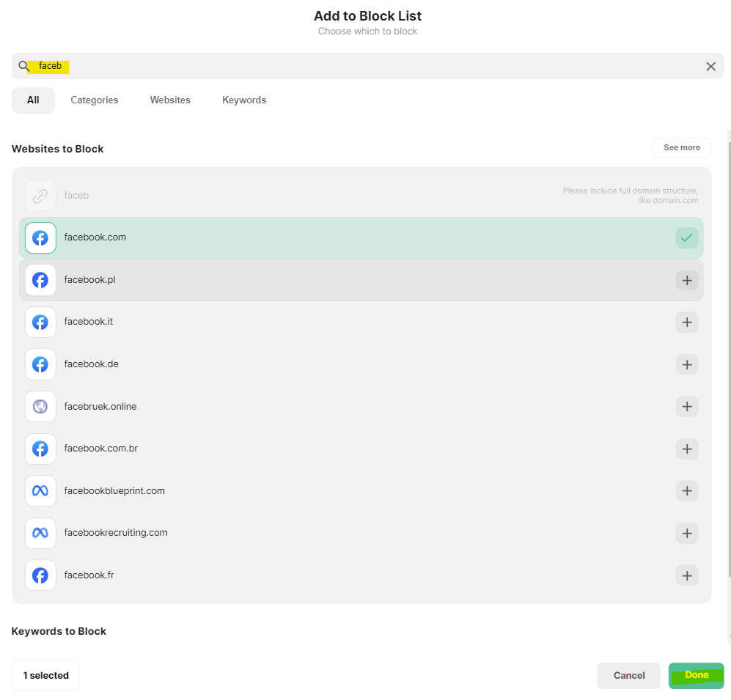This screenshot has width=731, height=700.
Task: Click the search magnifier icon
Action: click(23, 66)
